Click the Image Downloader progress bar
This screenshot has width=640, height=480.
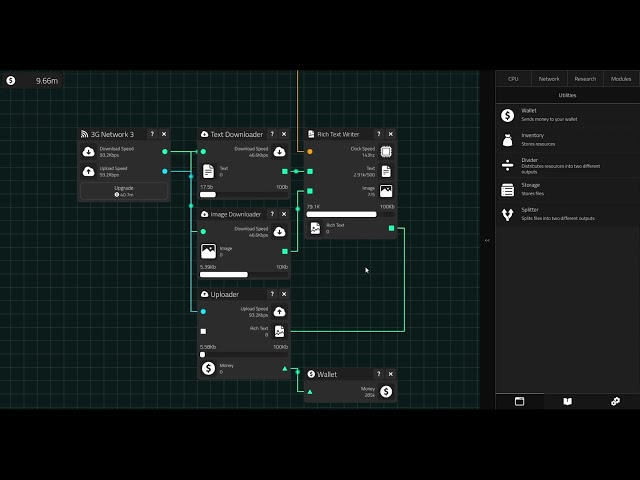244,275
